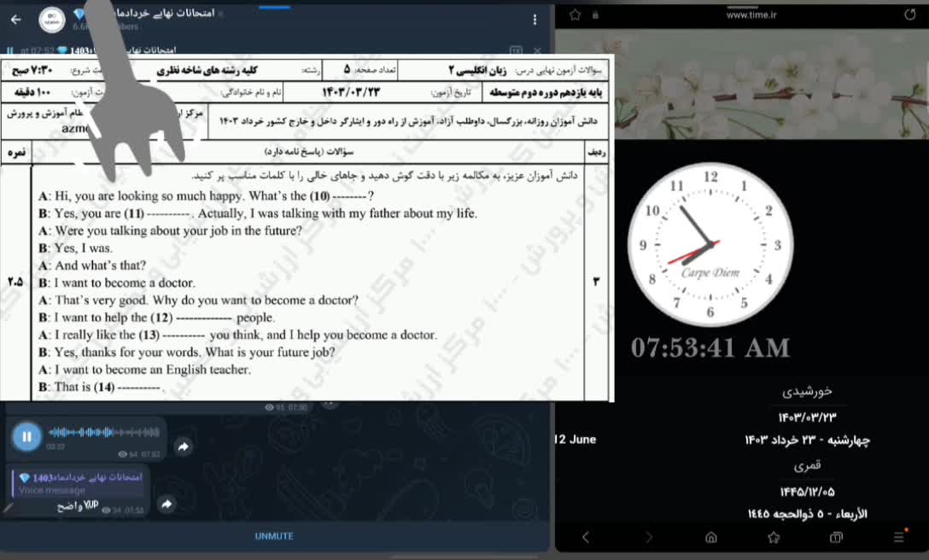
Task: Open the browser home page
Action: (710, 537)
